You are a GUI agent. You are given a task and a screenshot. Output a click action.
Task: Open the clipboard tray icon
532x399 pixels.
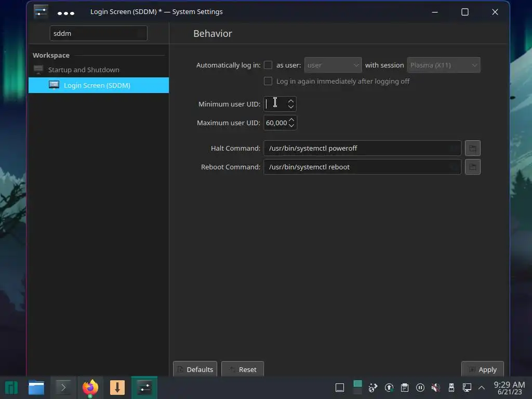click(404, 388)
